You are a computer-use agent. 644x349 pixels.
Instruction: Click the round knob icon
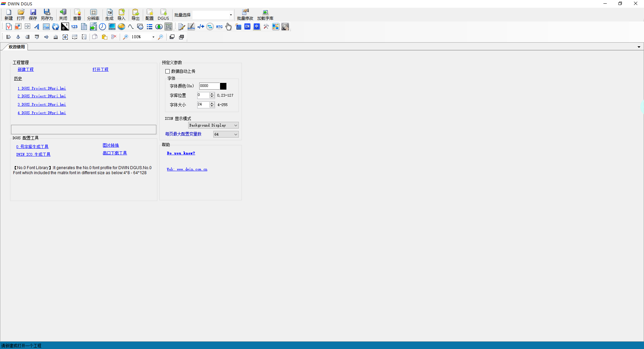285,27
